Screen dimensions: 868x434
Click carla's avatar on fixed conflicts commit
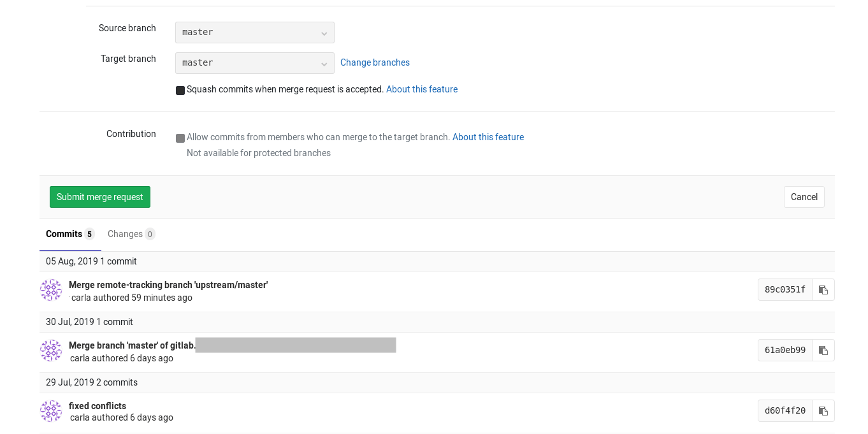point(51,411)
